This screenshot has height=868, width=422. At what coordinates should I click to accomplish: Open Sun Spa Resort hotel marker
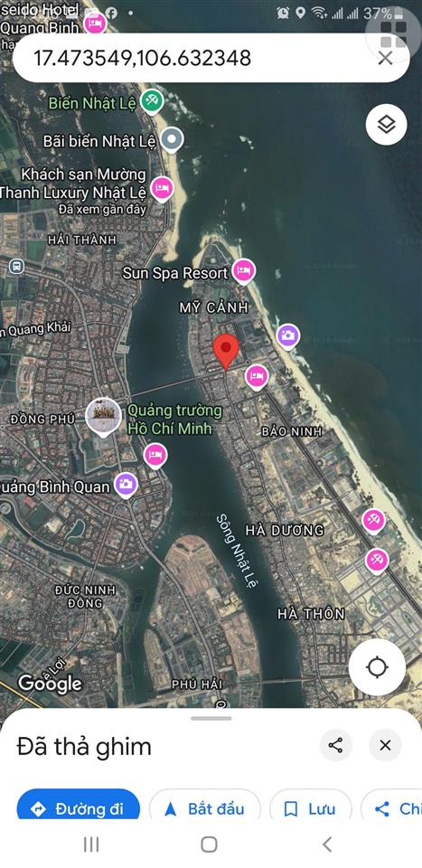243,271
